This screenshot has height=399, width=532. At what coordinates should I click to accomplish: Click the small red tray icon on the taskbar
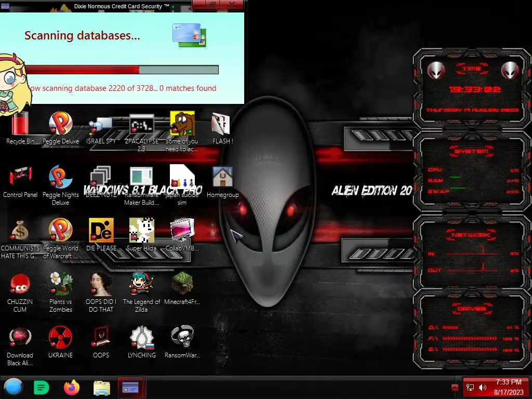tap(455, 388)
